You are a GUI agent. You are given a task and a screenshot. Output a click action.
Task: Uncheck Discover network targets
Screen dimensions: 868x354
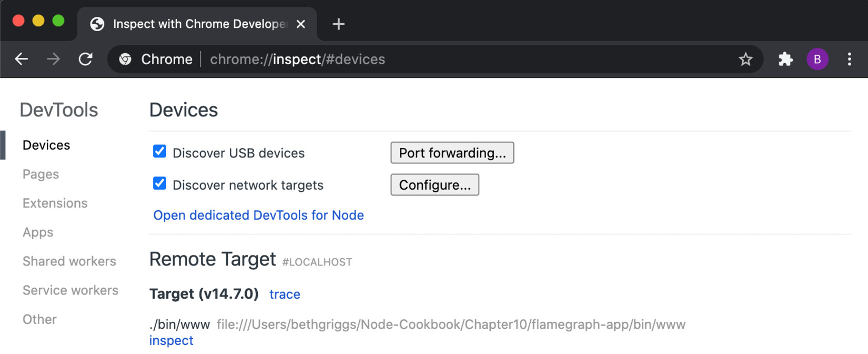pyautogui.click(x=159, y=183)
